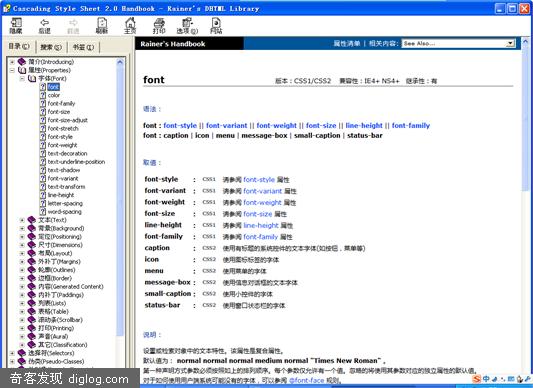Switch to the Bookmarks tab
The height and width of the screenshot is (388, 533).
[x=83, y=47]
